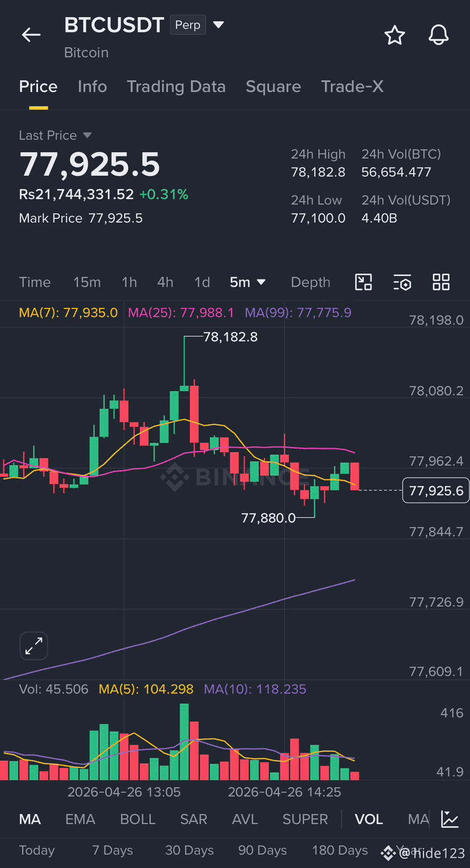470x868 pixels.
Task: Select the 30 Days performance range
Action: pos(189,850)
